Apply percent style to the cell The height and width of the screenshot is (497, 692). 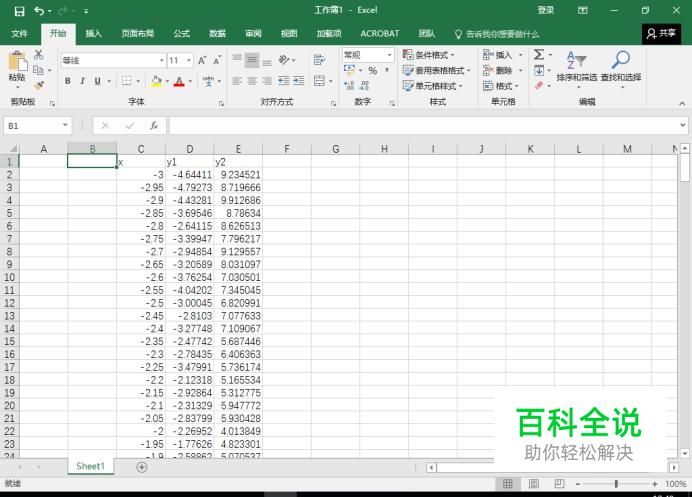(372, 71)
